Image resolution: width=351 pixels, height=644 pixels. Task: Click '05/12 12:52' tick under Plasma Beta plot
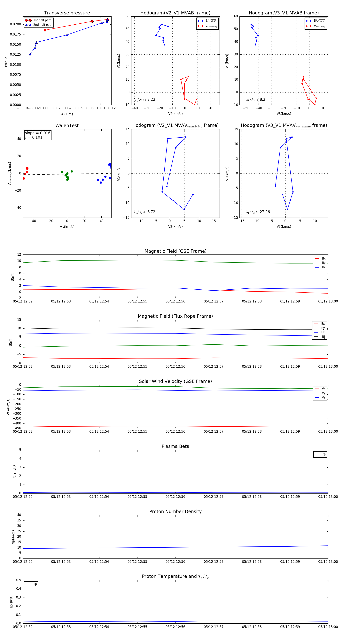23,496
